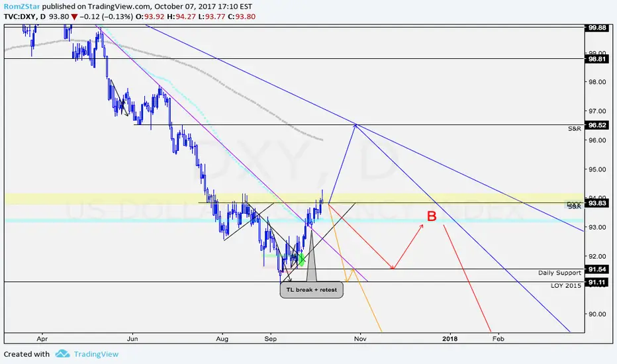This screenshot has width=617, height=364.
Task: Click the 90.00 price axis value
Action: tap(597, 314)
